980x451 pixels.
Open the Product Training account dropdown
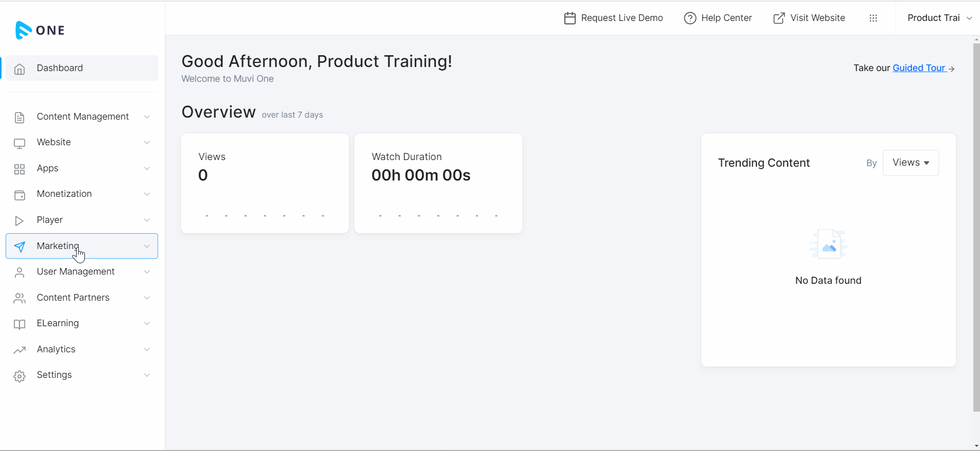click(939, 18)
